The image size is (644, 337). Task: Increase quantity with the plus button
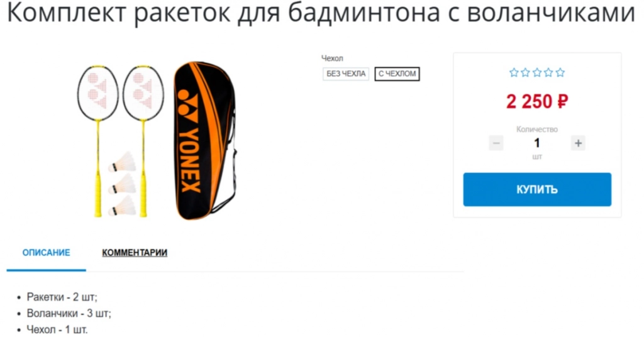coord(579,143)
